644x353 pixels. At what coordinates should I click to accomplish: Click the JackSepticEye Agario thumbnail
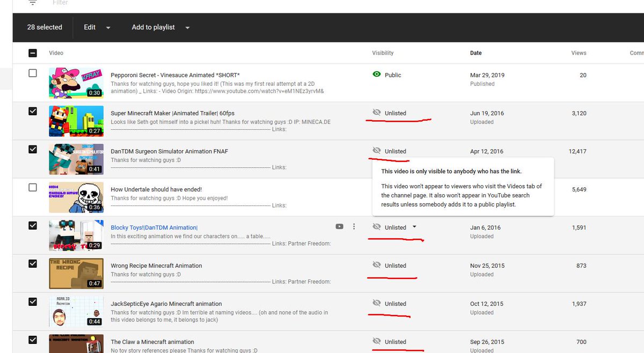[76, 311]
